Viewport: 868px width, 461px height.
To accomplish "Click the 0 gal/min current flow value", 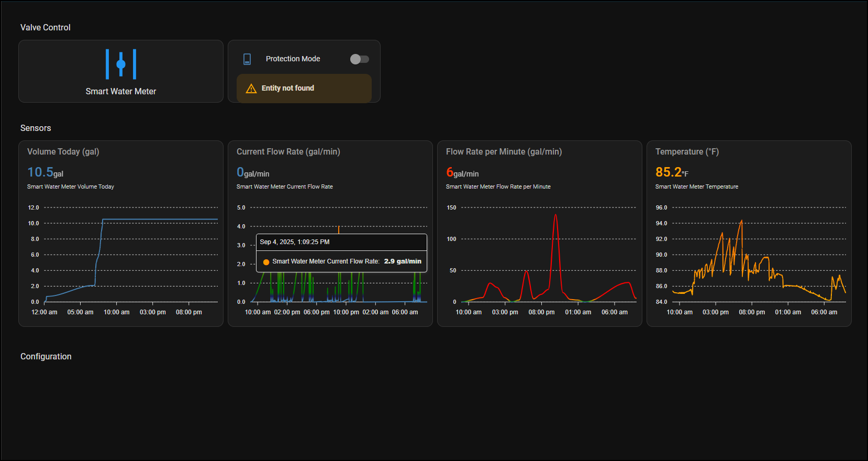I will click(x=253, y=172).
